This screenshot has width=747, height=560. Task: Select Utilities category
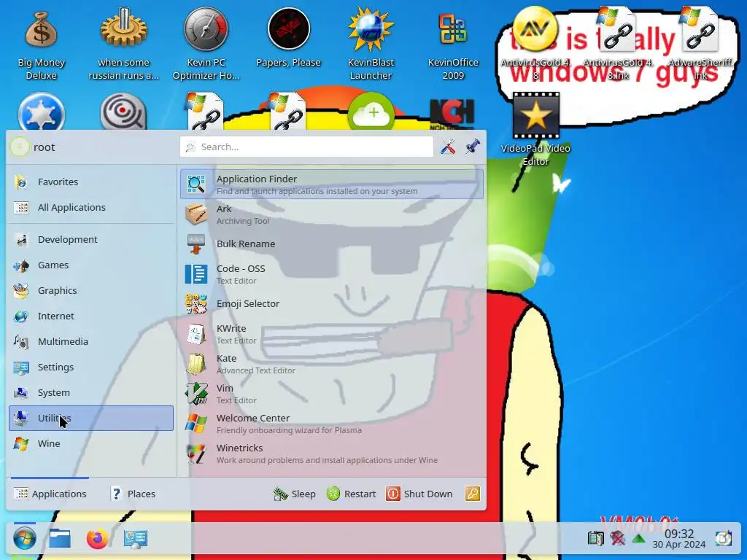coord(91,418)
